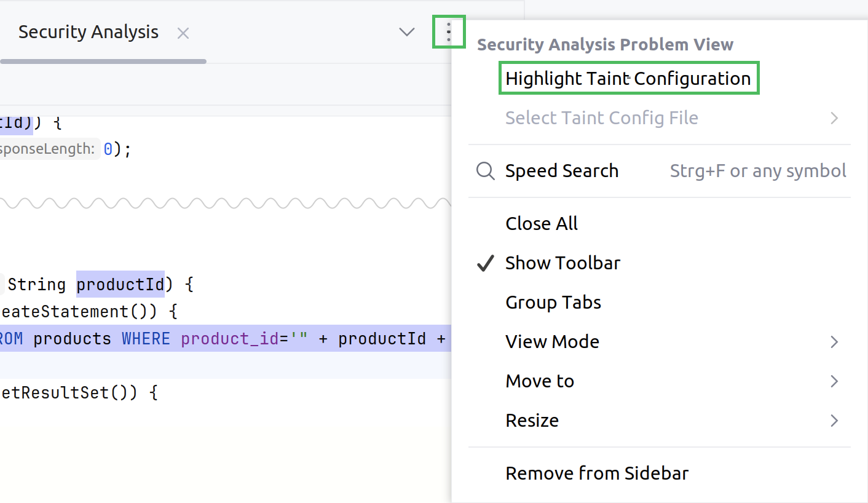Select Remove from Sidebar

pos(596,473)
